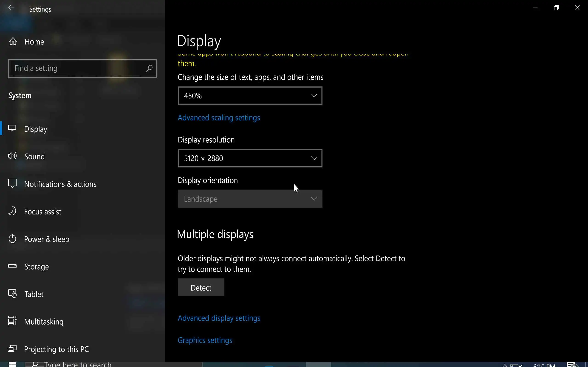Image resolution: width=588 pixels, height=367 pixels.
Task: Click the Sound speaker icon
Action: point(12,156)
